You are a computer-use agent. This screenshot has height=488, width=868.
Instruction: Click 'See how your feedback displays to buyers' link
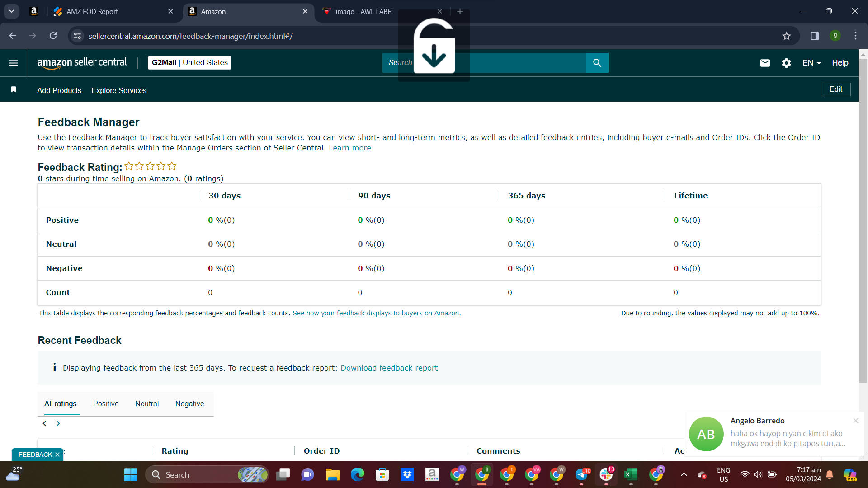(x=376, y=313)
